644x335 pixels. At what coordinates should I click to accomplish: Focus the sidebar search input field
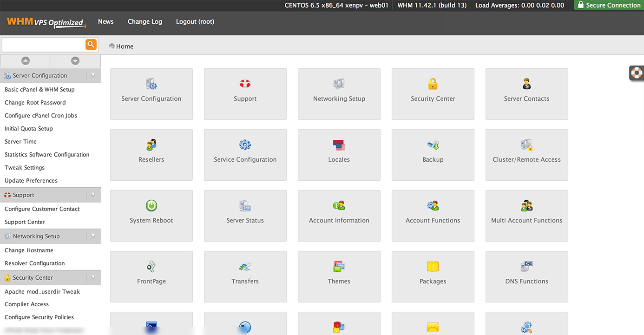pyautogui.click(x=43, y=45)
